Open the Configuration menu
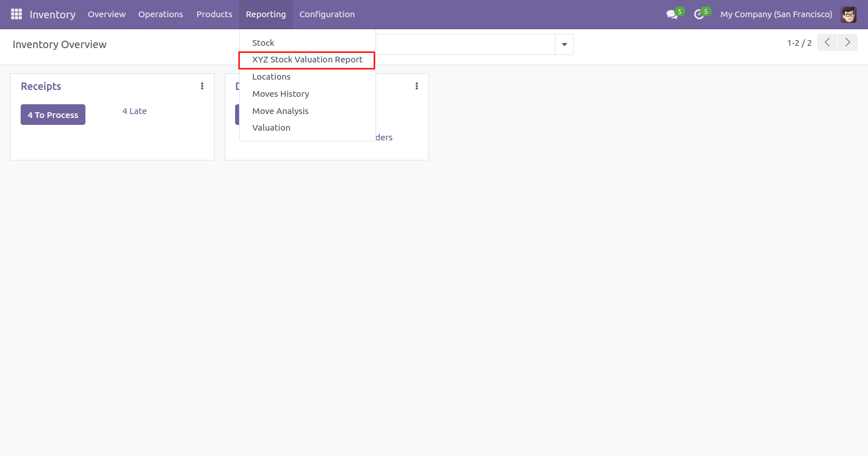 327,14
